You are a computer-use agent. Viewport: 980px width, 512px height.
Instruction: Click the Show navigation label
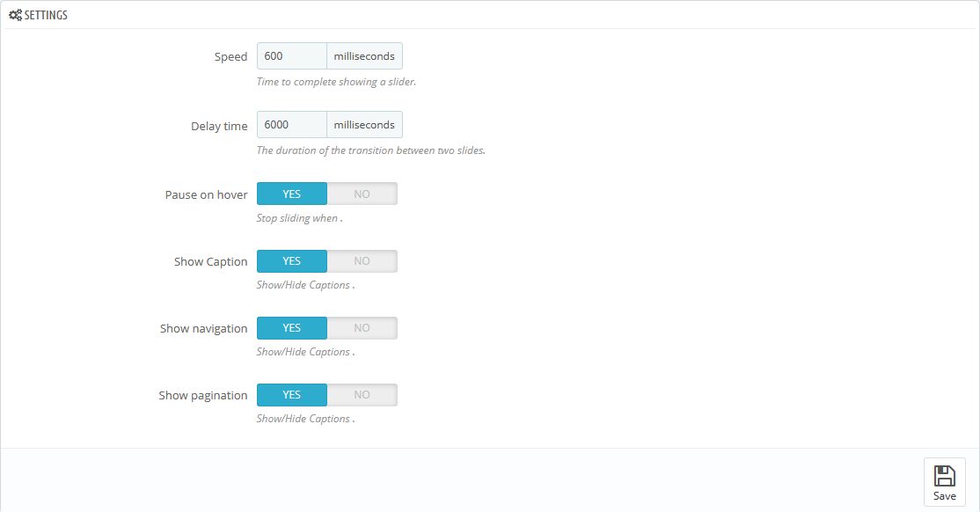coord(203,329)
